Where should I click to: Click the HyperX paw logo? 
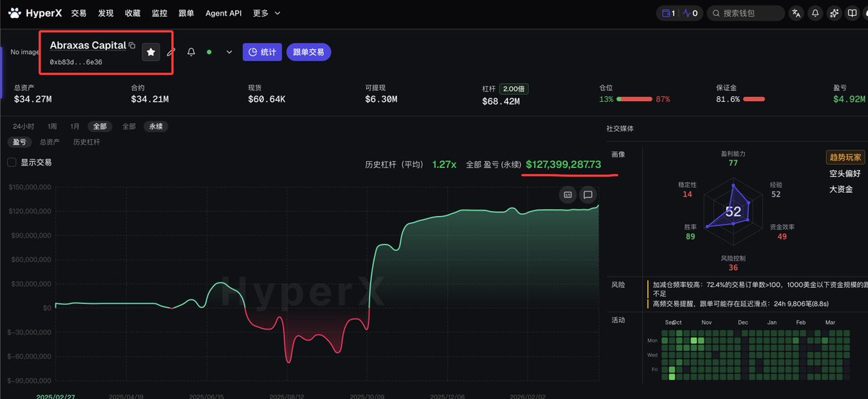[13, 13]
